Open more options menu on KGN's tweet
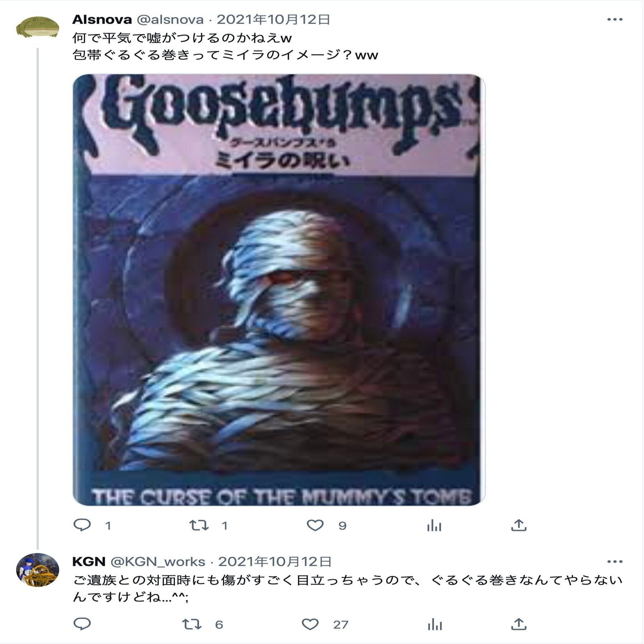 615,562
